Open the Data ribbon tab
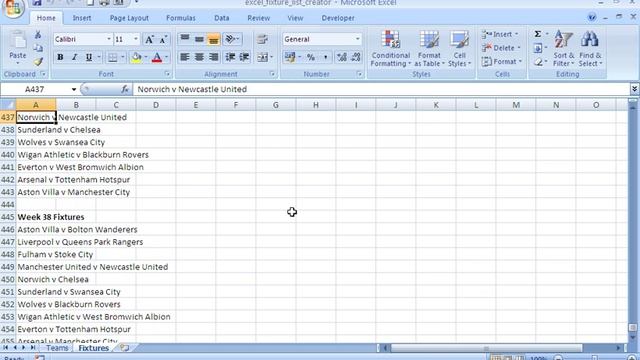 (x=222, y=18)
